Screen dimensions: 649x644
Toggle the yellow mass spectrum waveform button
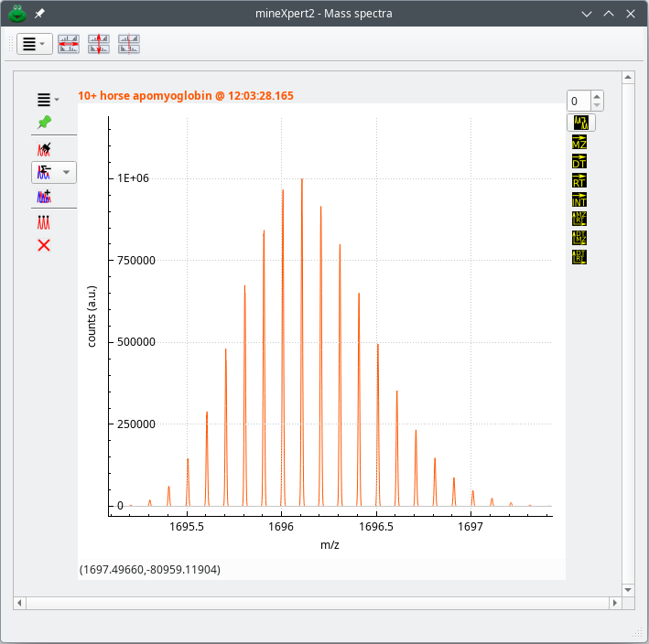click(581, 122)
